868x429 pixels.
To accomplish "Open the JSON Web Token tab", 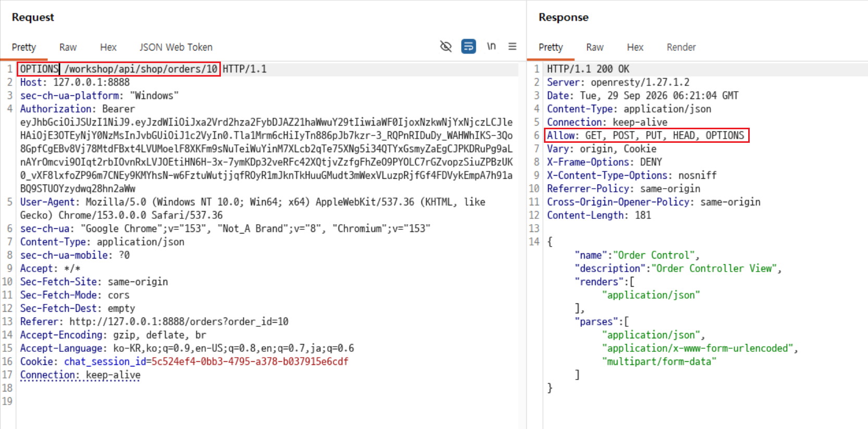I will click(176, 47).
